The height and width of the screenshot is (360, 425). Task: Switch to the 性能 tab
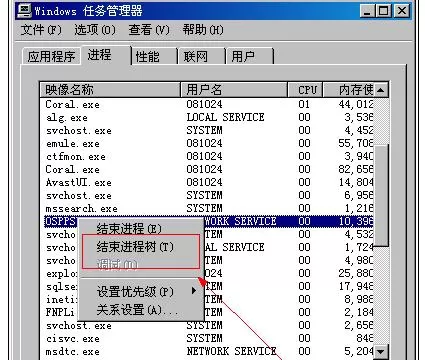(154, 56)
